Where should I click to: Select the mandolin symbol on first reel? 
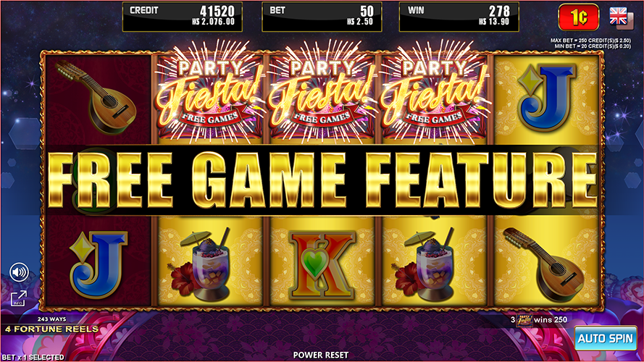(98, 97)
